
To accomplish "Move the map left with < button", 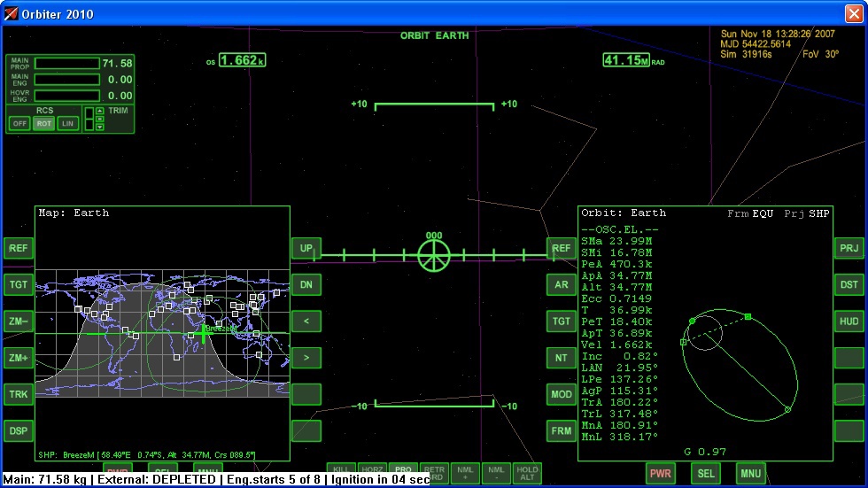I will (x=306, y=321).
